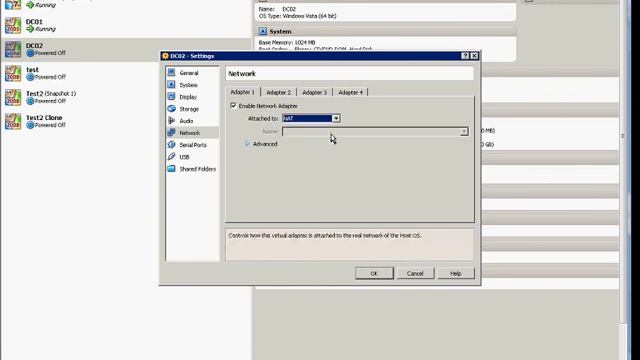Click the System section icon in details pane

tap(263, 31)
